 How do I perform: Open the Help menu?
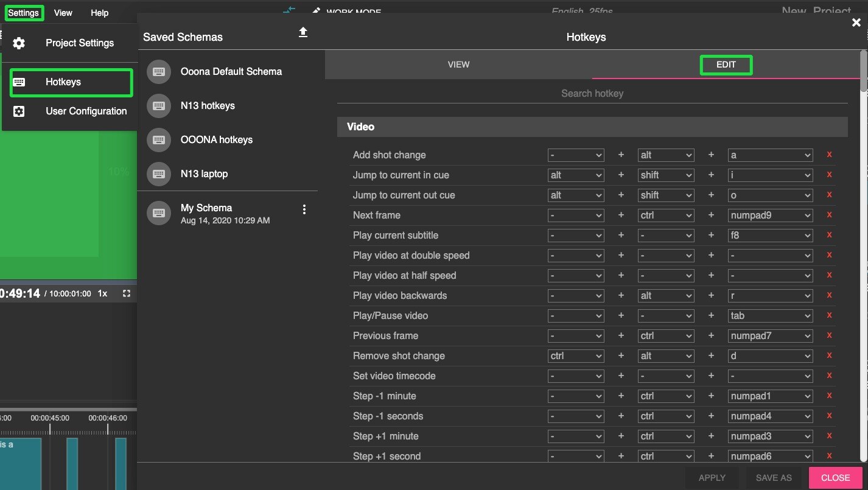(99, 12)
